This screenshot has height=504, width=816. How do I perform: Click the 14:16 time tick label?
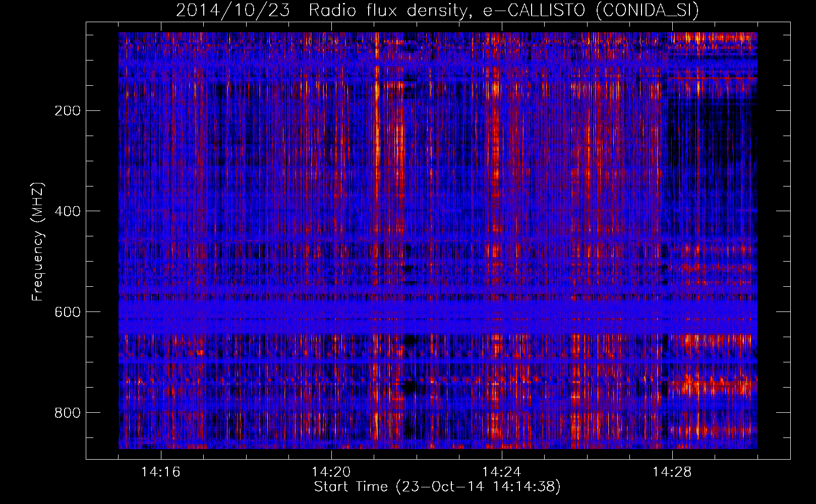161,472
